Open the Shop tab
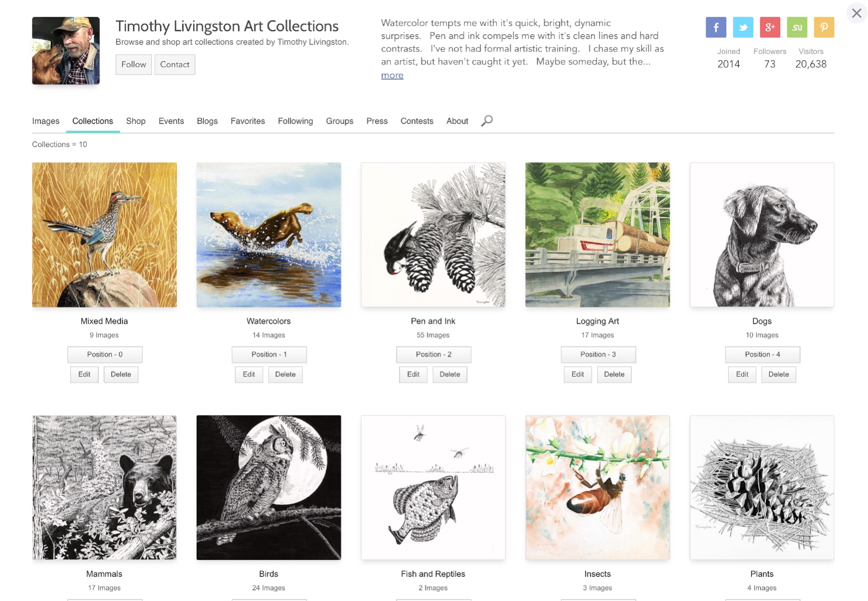The image size is (868, 601). point(136,121)
